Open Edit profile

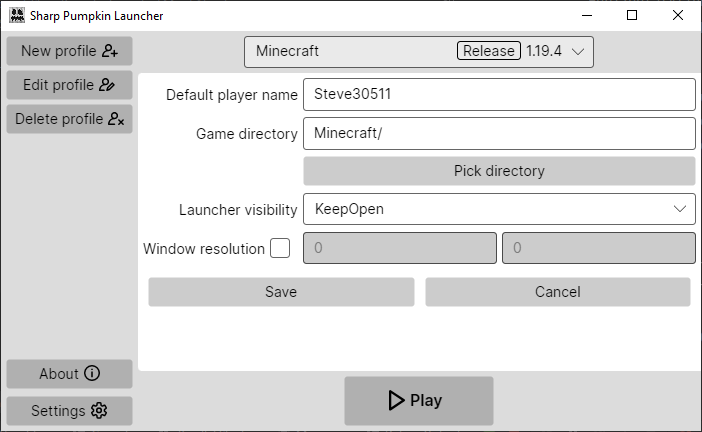(69, 85)
